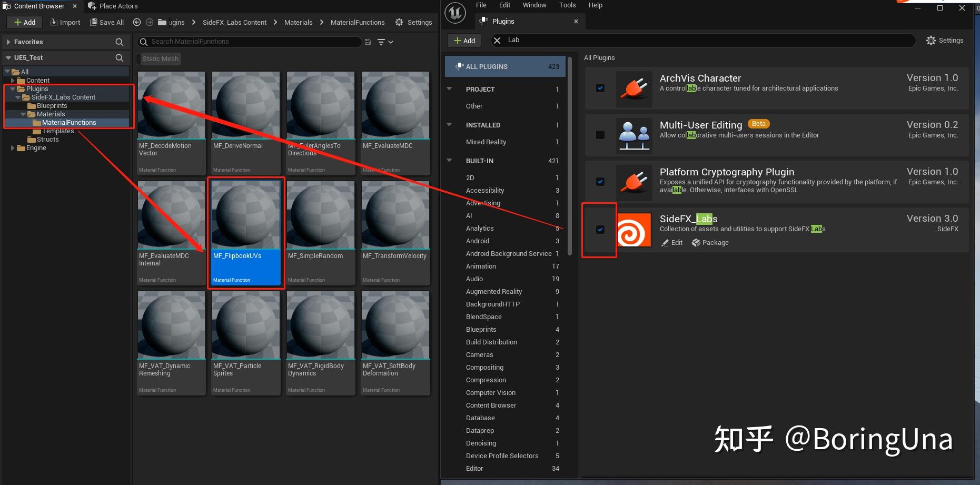Image resolution: width=980 pixels, height=485 pixels.
Task: Click Edit under the SideFX_Labs plugin
Action: pos(672,242)
